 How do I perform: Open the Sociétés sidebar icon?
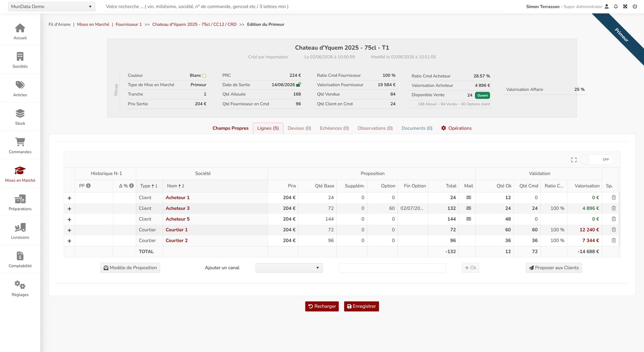point(20,56)
